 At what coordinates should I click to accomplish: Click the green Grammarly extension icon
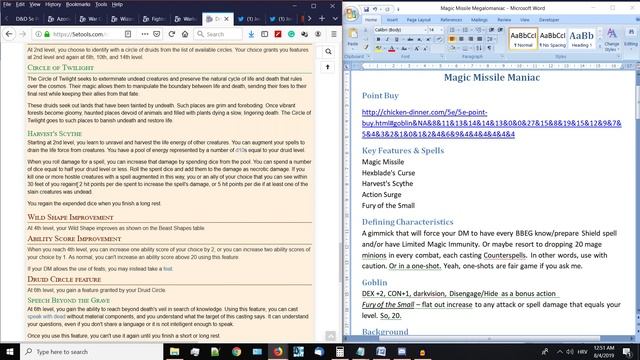coord(291,34)
